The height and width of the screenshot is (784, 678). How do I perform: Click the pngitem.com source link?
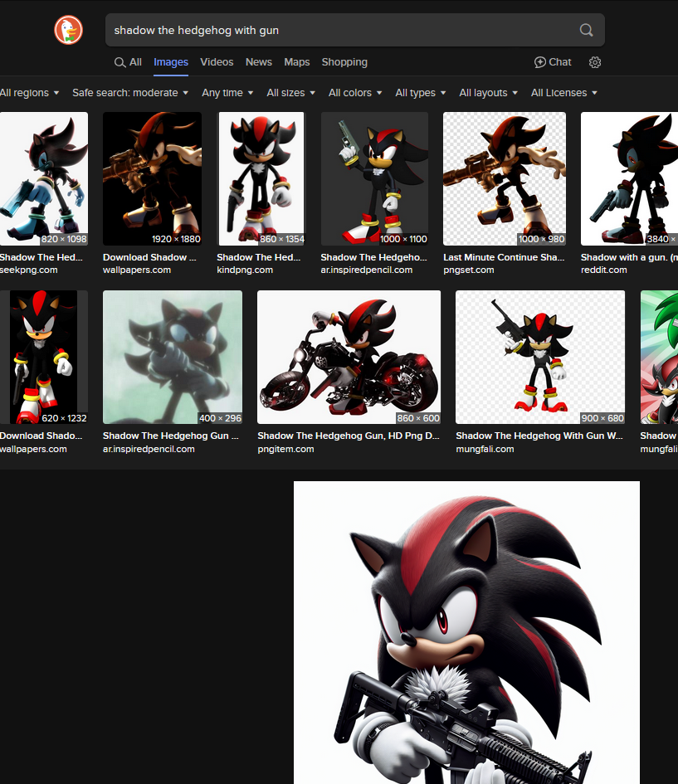pyautogui.click(x=286, y=449)
